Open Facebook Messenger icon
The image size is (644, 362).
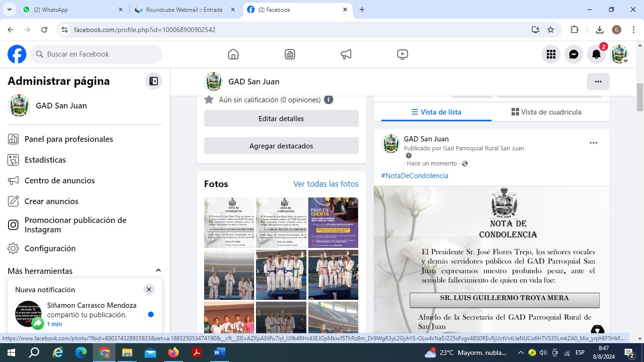click(574, 54)
